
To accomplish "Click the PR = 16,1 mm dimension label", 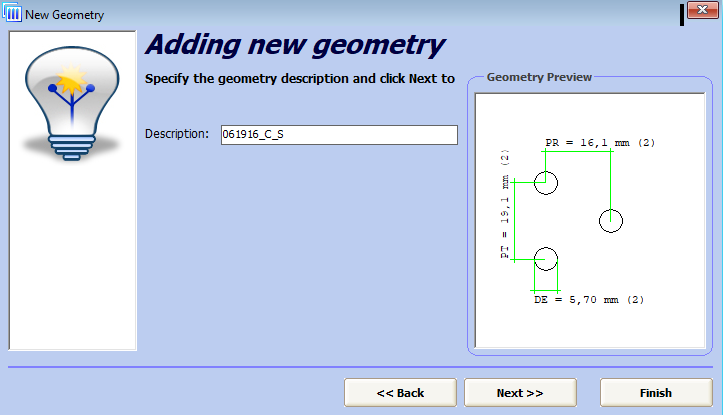I will tap(600, 143).
